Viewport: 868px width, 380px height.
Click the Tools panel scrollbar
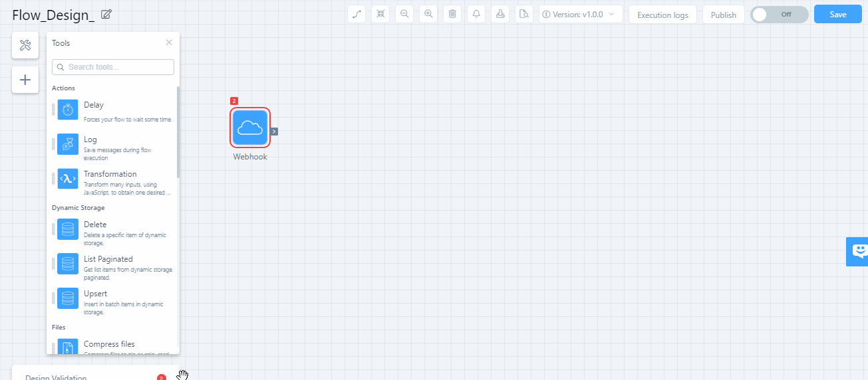pyautogui.click(x=178, y=132)
